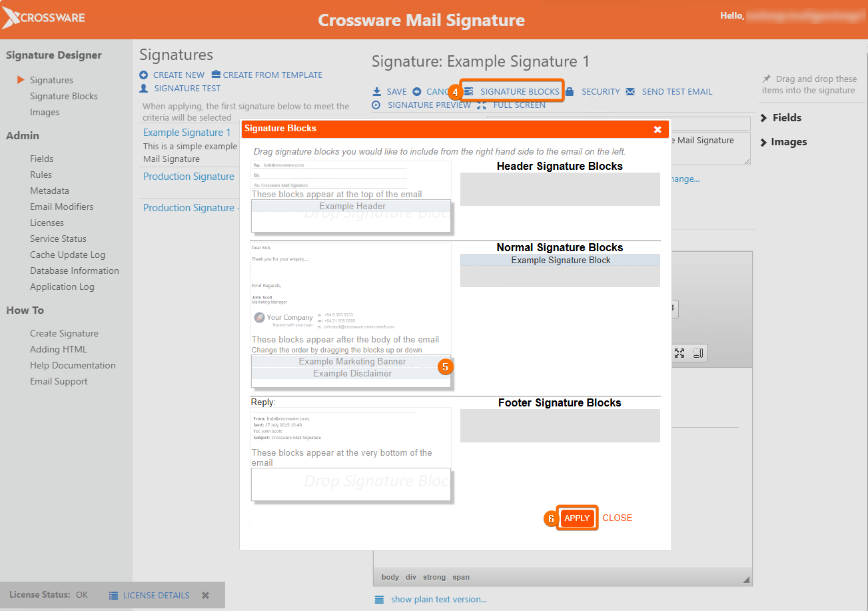
Task: Dismiss the License Status bar
Action: tap(205, 596)
